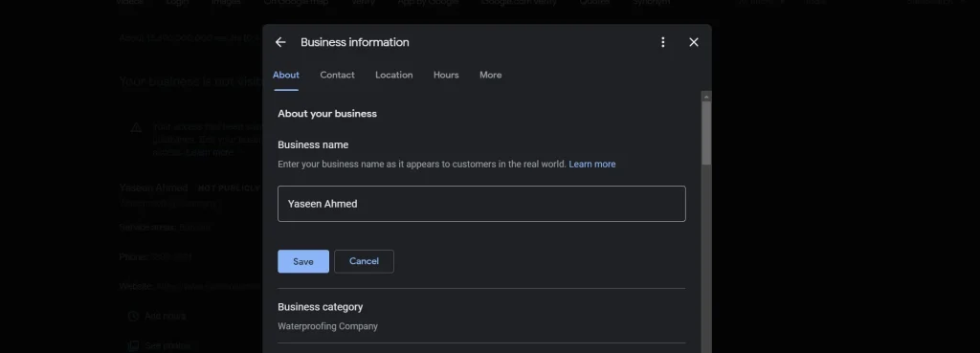The width and height of the screenshot is (980, 353).
Task: Close the Business information dialog
Action: pos(694,42)
